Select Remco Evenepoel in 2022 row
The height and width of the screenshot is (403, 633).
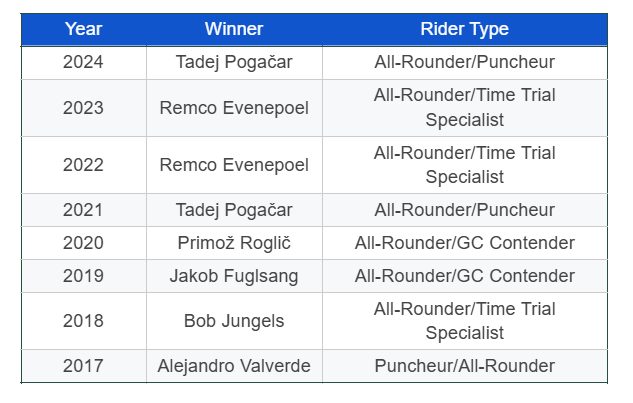pyautogui.click(x=234, y=165)
